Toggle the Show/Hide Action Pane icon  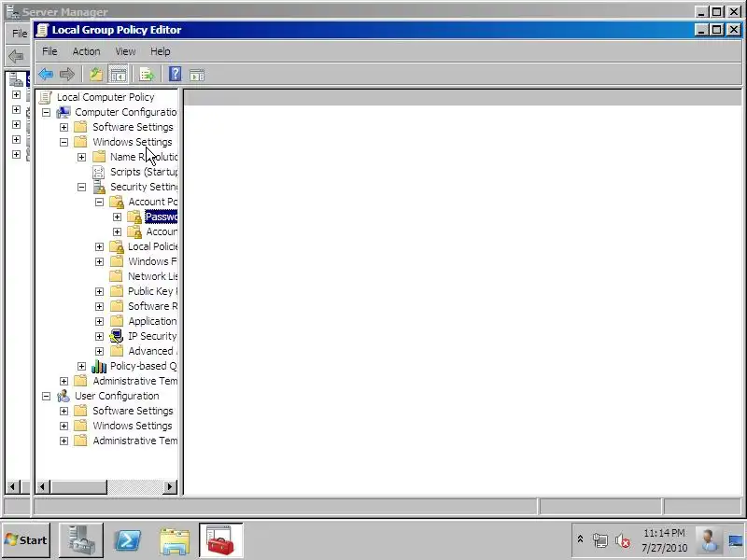197,75
